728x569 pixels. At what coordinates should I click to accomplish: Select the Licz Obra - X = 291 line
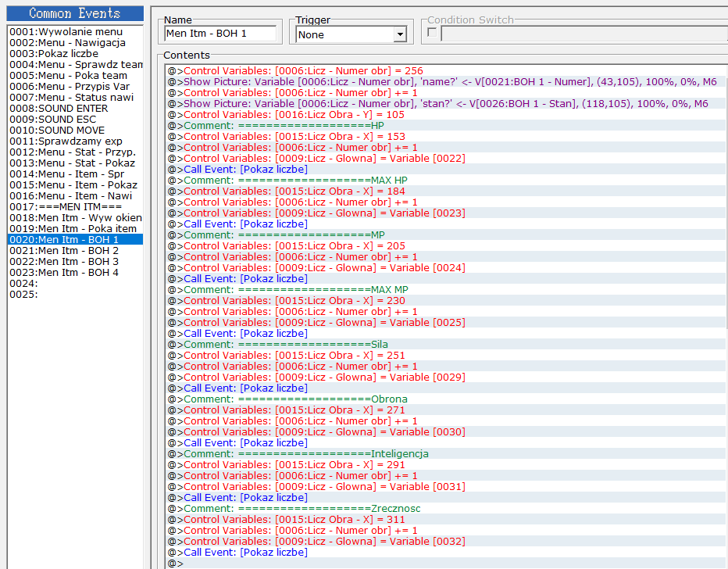[445, 465]
